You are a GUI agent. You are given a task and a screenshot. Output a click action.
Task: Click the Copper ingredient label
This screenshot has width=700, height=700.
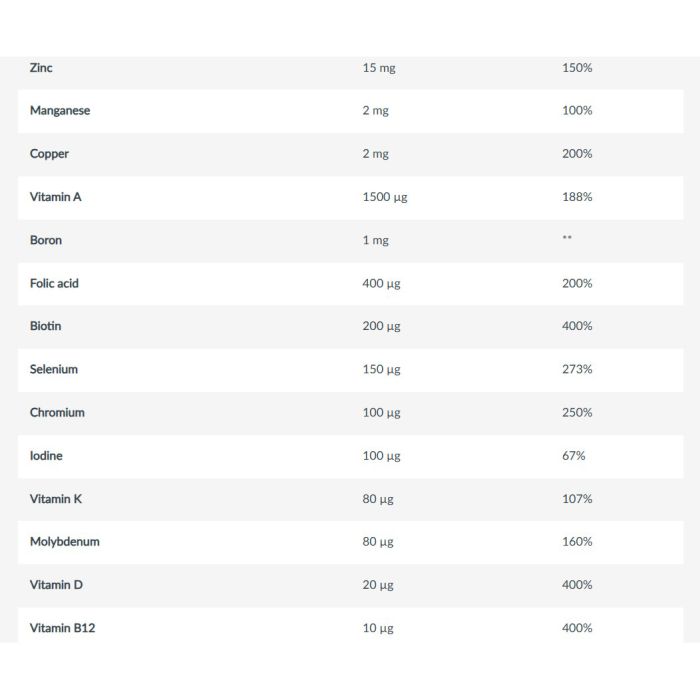pyautogui.click(x=49, y=154)
